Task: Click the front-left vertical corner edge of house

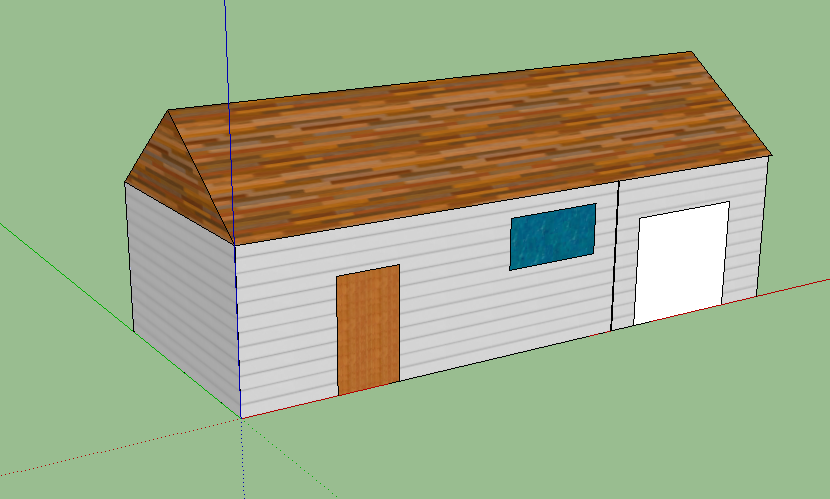Action: (237, 330)
